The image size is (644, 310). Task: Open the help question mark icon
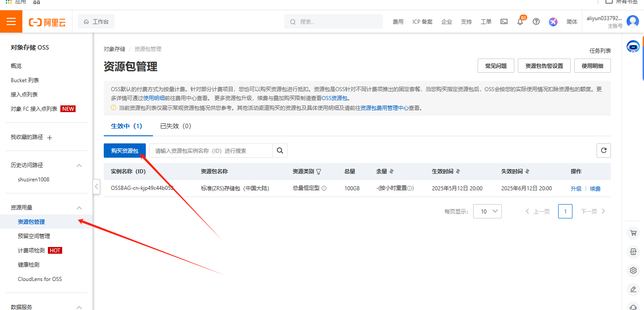(536, 21)
